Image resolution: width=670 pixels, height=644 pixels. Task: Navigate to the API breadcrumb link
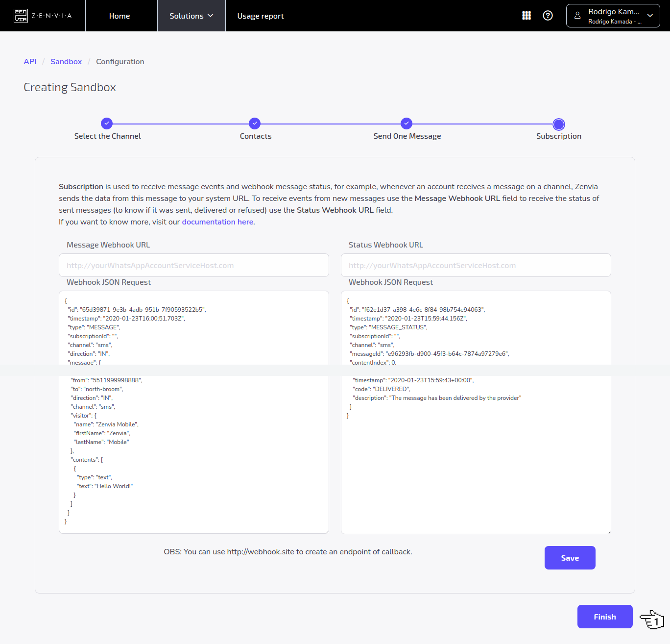30,61
